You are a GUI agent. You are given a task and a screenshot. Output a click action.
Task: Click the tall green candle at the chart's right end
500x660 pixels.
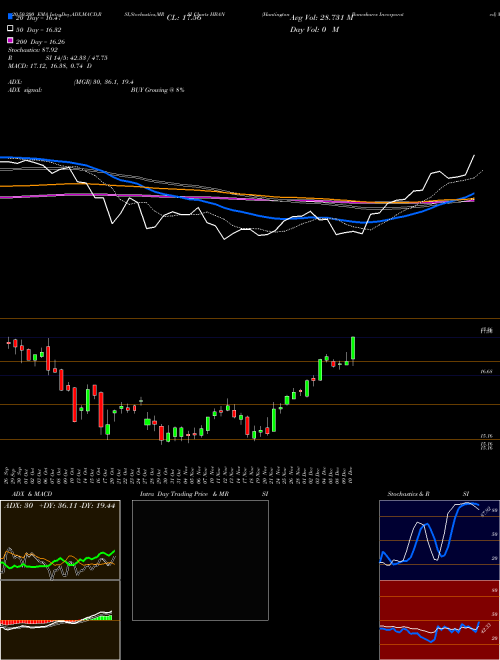coord(353,348)
